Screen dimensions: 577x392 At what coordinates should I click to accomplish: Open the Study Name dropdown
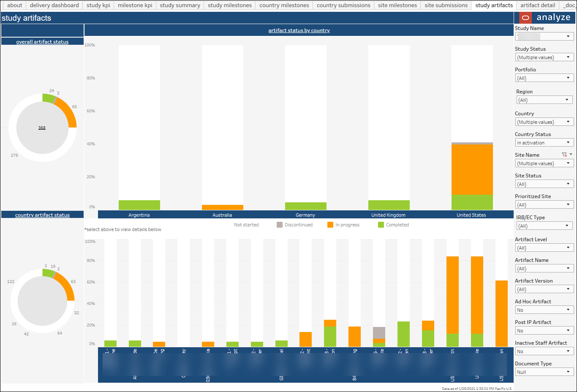544,37
